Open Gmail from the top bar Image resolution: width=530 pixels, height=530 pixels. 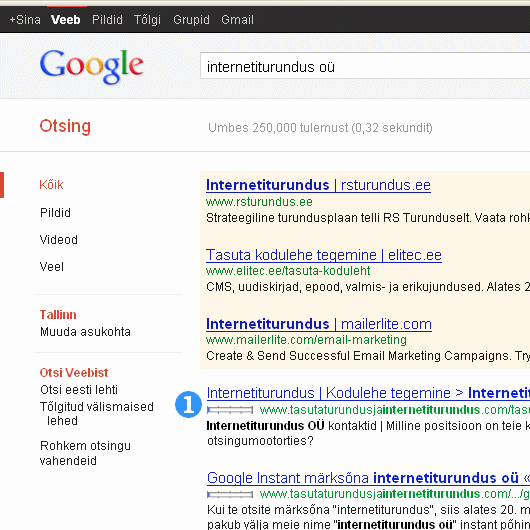click(237, 20)
